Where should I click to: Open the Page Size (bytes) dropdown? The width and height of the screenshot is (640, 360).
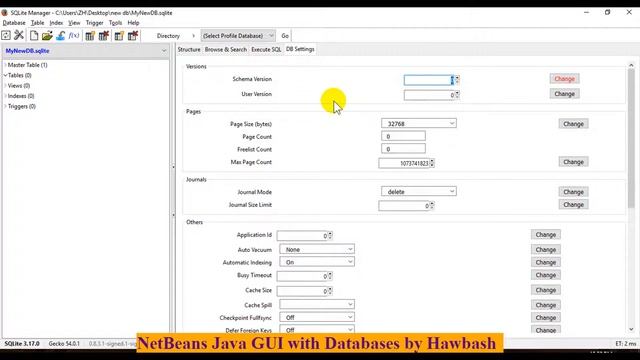tap(419, 123)
